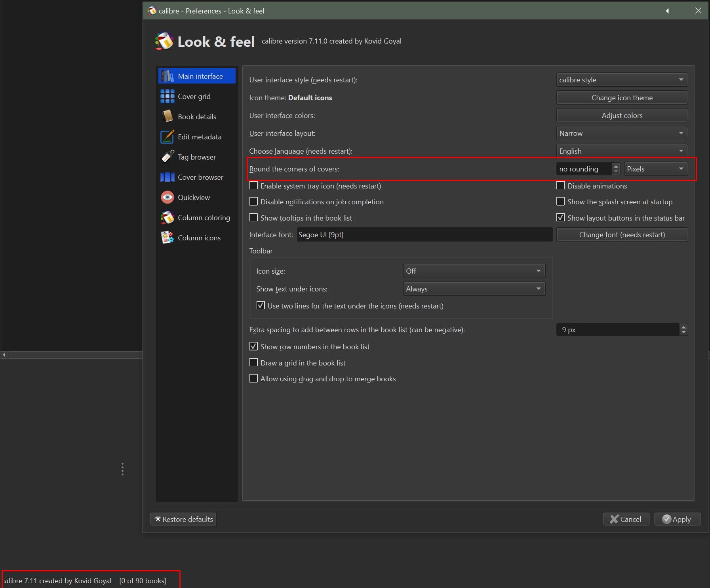The height and width of the screenshot is (588, 710).
Task: Click the Look & feel header icon
Action: click(164, 41)
